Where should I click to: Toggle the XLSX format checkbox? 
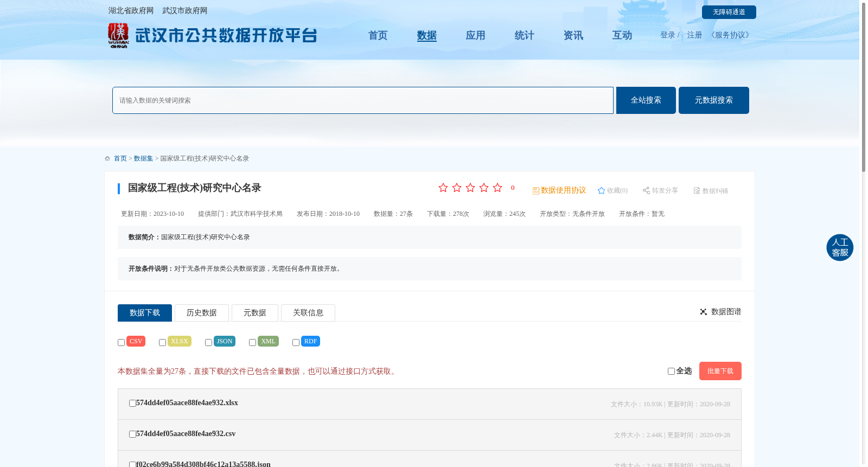point(162,343)
